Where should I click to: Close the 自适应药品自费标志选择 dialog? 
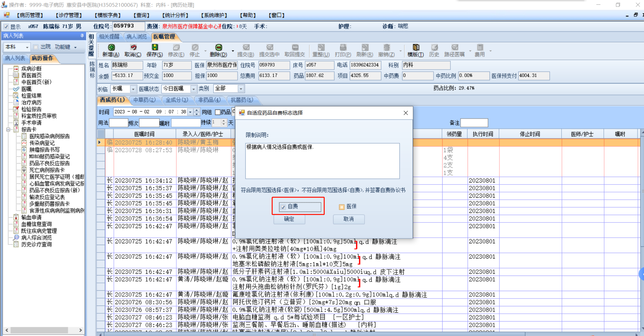(406, 113)
